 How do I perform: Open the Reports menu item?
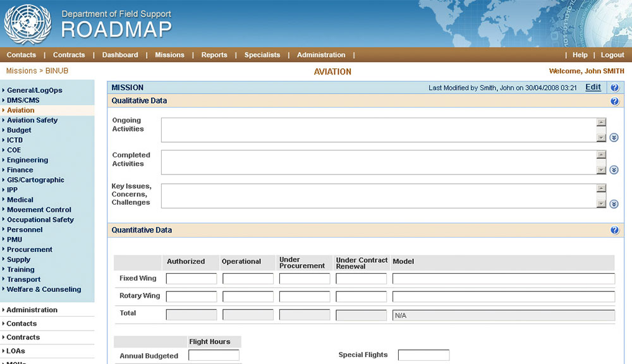(x=214, y=55)
